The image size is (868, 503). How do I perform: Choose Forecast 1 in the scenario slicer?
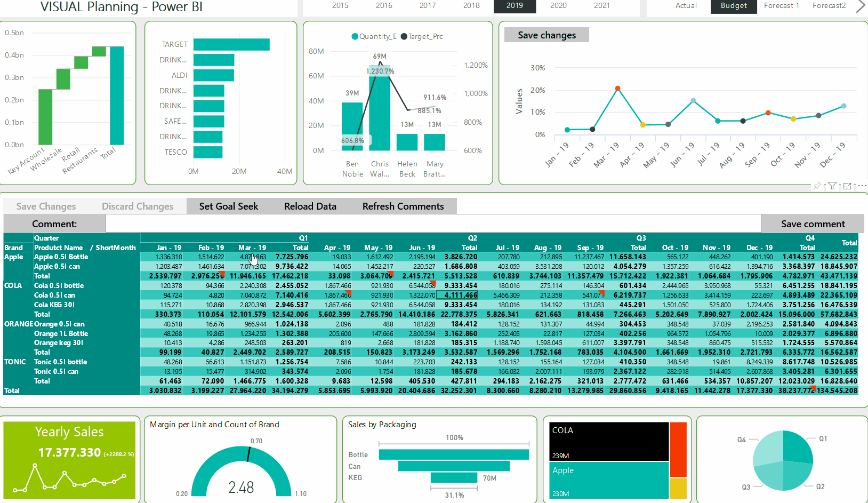[x=781, y=6]
